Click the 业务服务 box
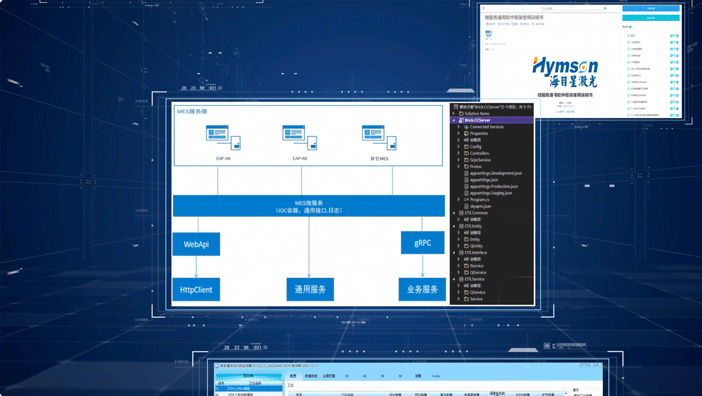 pyautogui.click(x=422, y=290)
